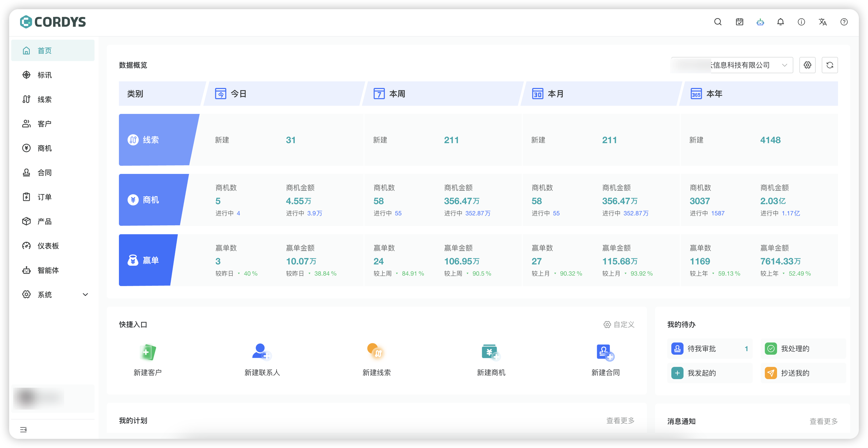Viewport: 868px width, 448px height.
Task: Open 合同 in sidebar
Action: pyautogui.click(x=53, y=173)
